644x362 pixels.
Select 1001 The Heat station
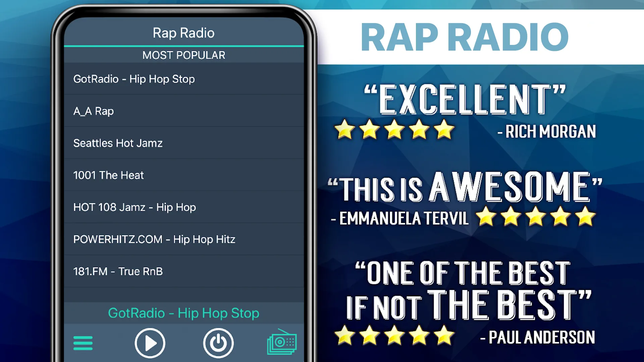(x=183, y=175)
